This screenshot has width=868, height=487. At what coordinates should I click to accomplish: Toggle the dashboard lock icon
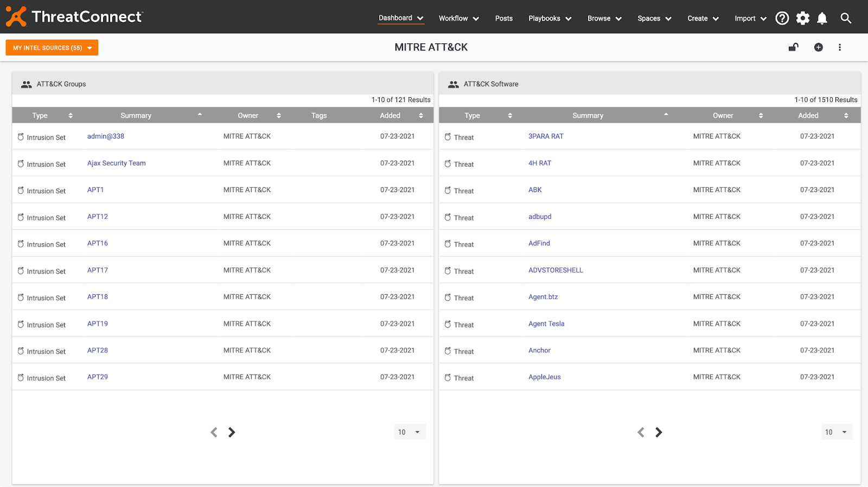tap(793, 47)
